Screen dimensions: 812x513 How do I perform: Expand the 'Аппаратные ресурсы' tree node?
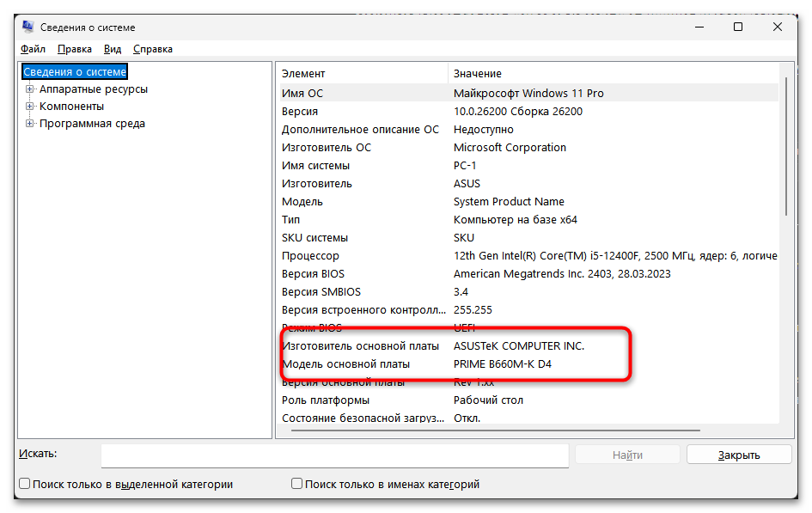29,89
